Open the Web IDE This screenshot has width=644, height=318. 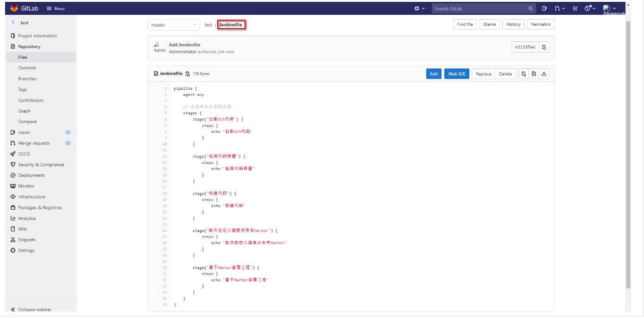coord(457,74)
